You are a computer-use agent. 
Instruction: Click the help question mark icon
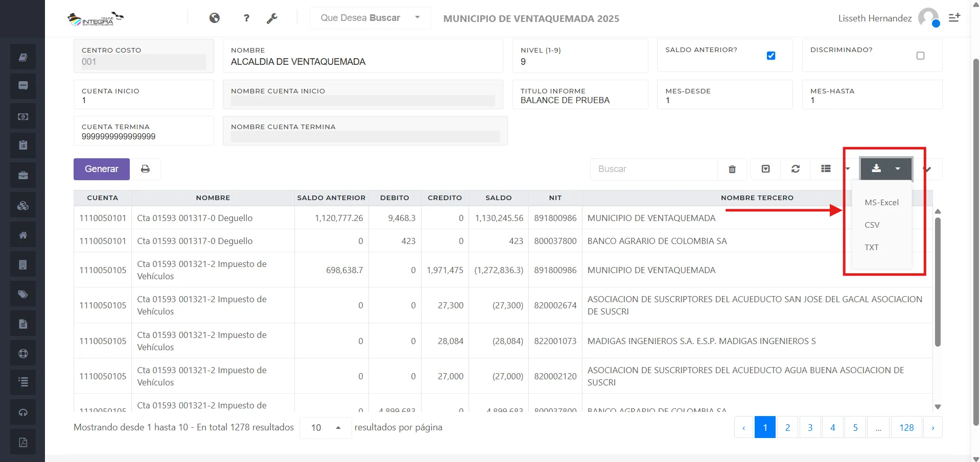pyautogui.click(x=246, y=18)
